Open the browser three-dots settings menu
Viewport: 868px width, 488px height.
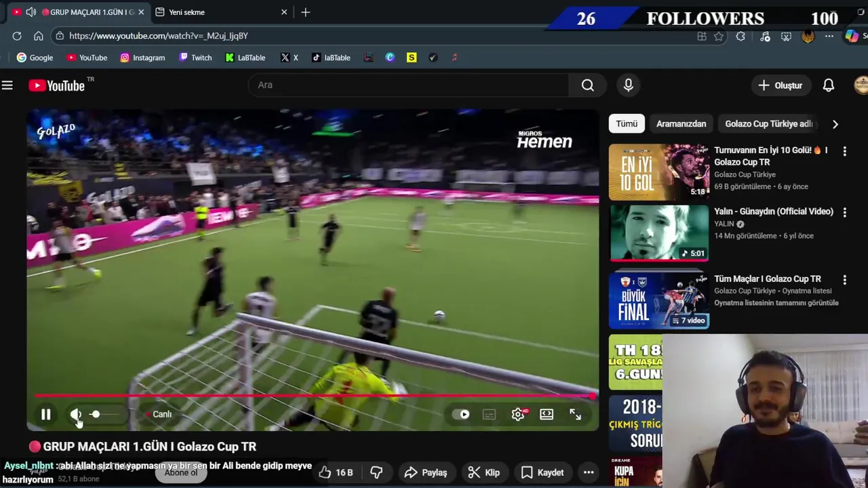[x=829, y=37]
